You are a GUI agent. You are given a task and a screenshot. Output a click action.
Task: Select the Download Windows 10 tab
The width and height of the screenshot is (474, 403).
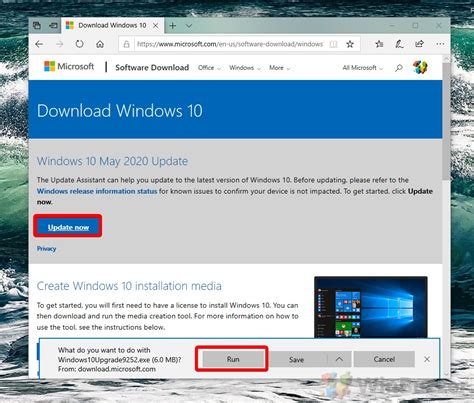tap(112, 26)
